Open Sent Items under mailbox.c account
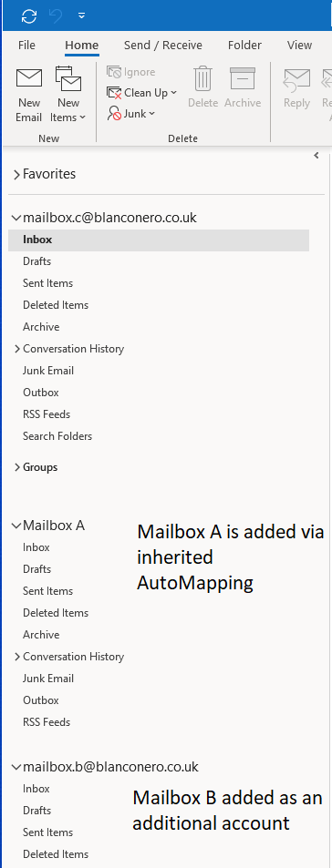This screenshot has height=868, width=332. point(47,283)
